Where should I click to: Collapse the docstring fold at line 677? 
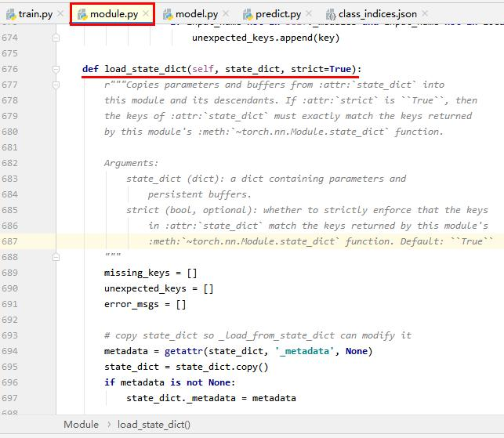point(56,85)
